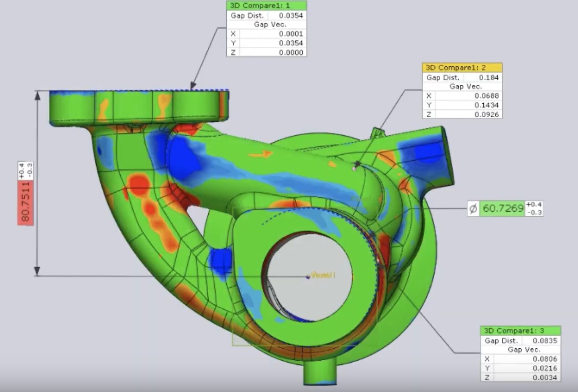This screenshot has width=578, height=392.
Task: Click the yellow 3D Compare1: 2 header
Action: [462, 67]
